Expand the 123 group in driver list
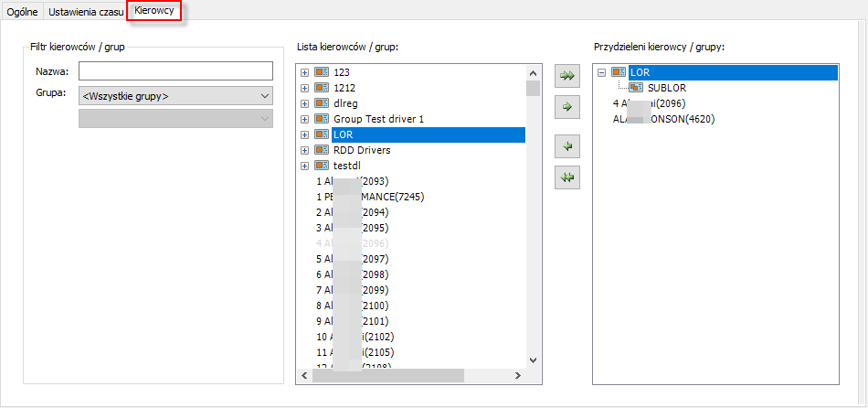 [x=305, y=72]
